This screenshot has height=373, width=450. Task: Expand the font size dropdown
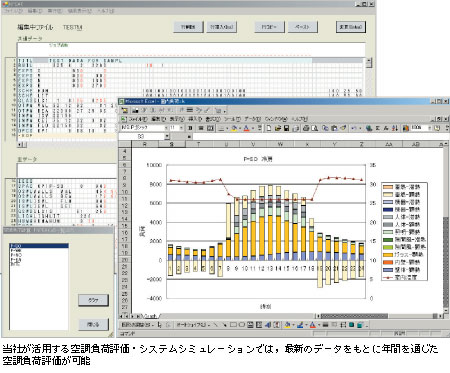tap(181, 128)
